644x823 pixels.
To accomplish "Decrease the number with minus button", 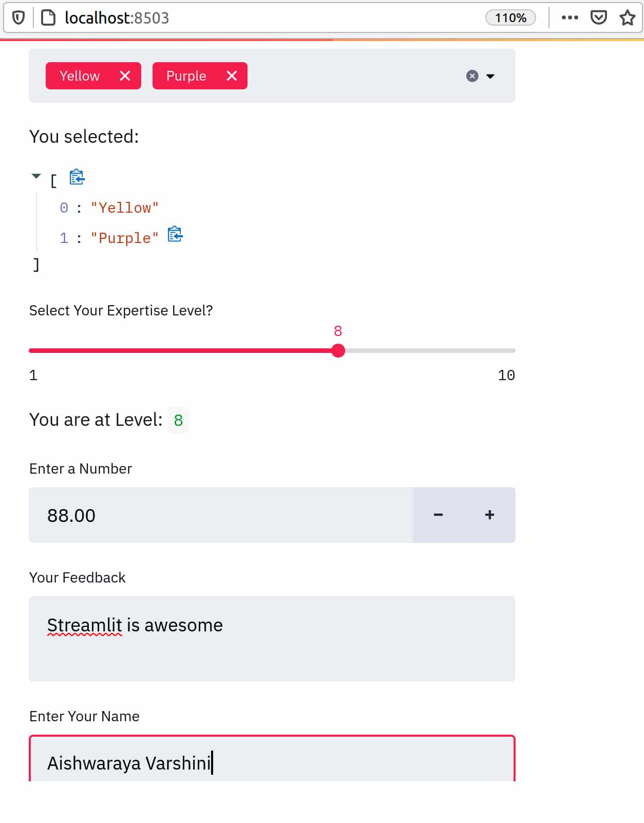I will tap(438, 515).
